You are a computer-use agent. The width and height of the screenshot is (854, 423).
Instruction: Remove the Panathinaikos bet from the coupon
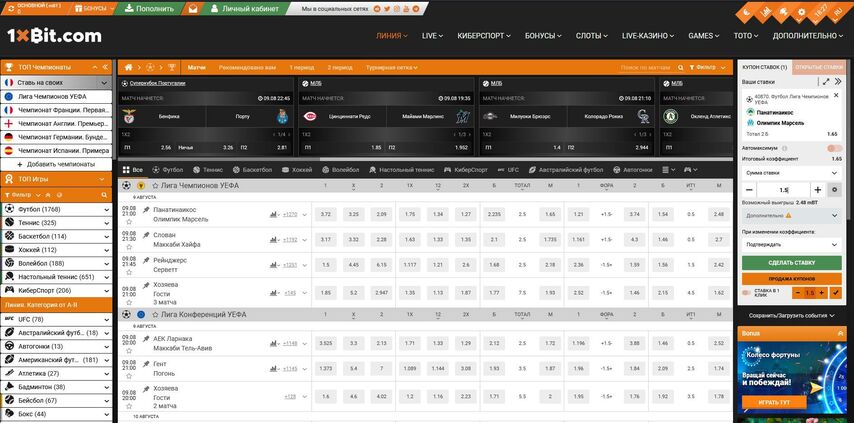(x=837, y=95)
